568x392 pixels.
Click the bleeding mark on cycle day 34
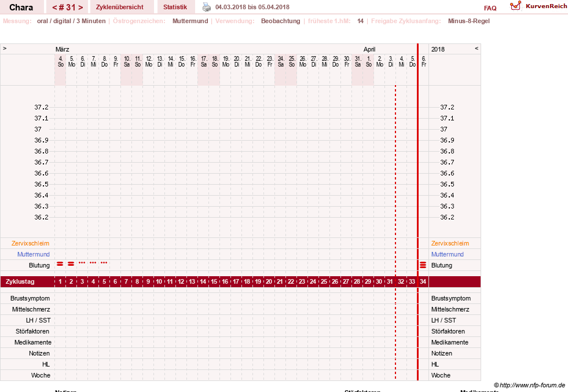[423, 265]
